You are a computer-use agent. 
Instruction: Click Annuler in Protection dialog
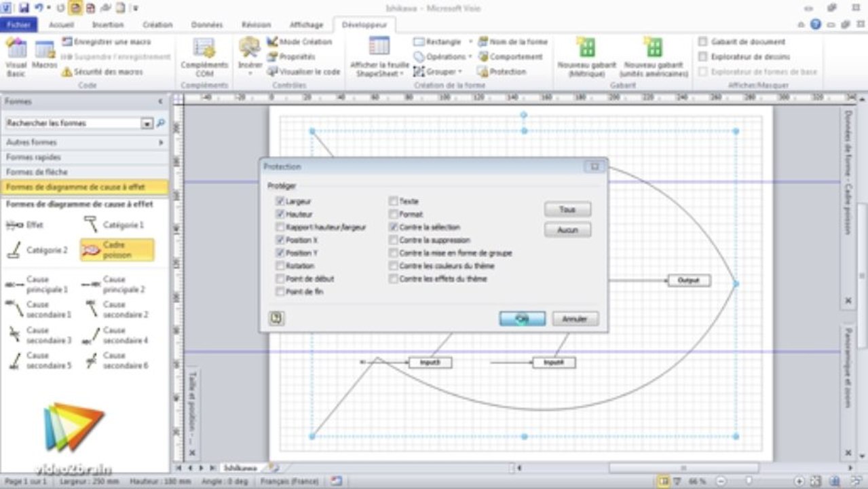[x=575, y=319]
